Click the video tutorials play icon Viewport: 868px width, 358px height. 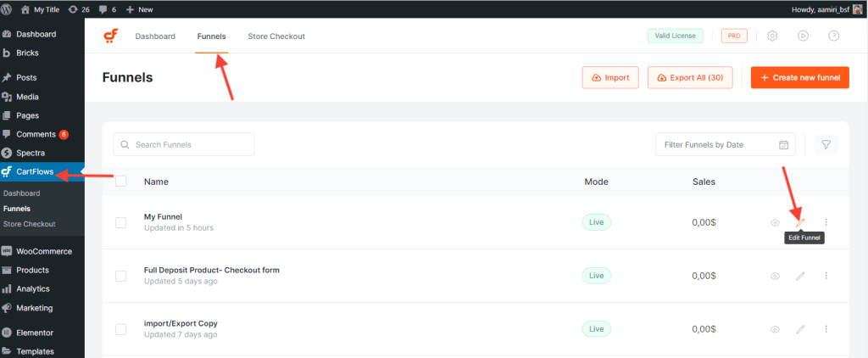(803, 36)
